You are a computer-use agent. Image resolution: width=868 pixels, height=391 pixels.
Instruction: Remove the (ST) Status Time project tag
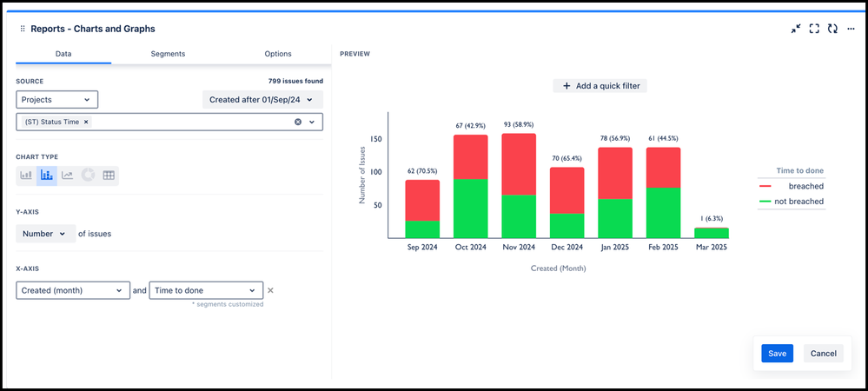coord(86,122)
